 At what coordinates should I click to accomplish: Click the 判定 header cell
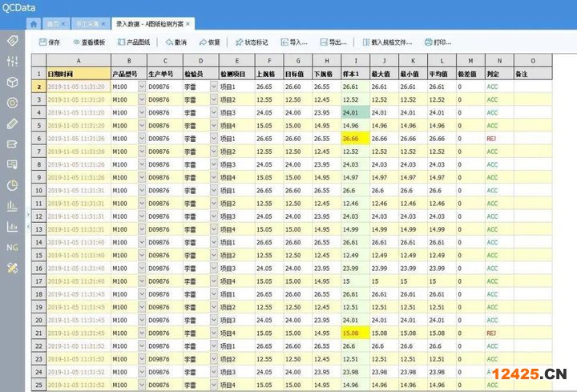pyautogui.click(x=499, y=74)
